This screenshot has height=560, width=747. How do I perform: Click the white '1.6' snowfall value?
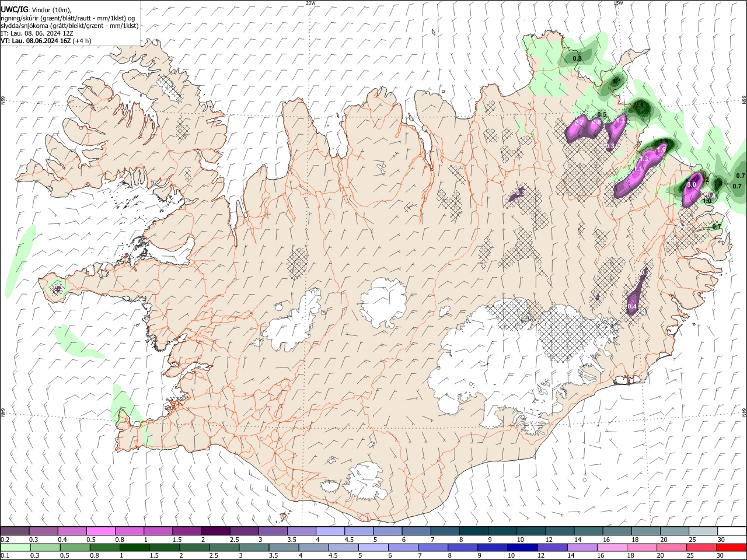pos(661,150)
